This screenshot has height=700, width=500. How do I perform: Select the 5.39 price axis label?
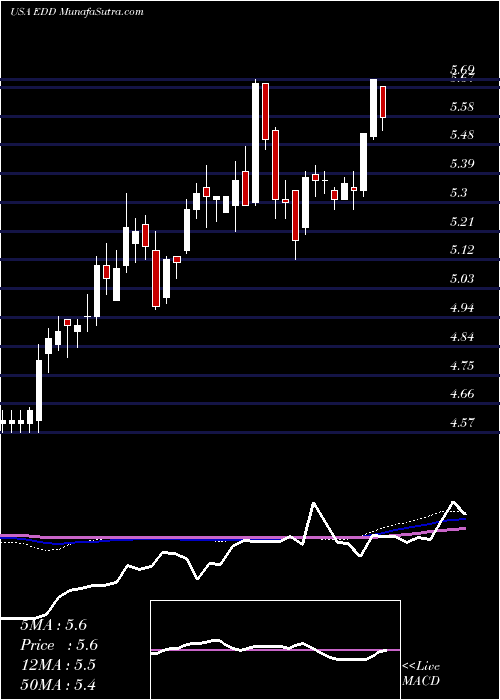pyautogui.click(x=462, y=164)
